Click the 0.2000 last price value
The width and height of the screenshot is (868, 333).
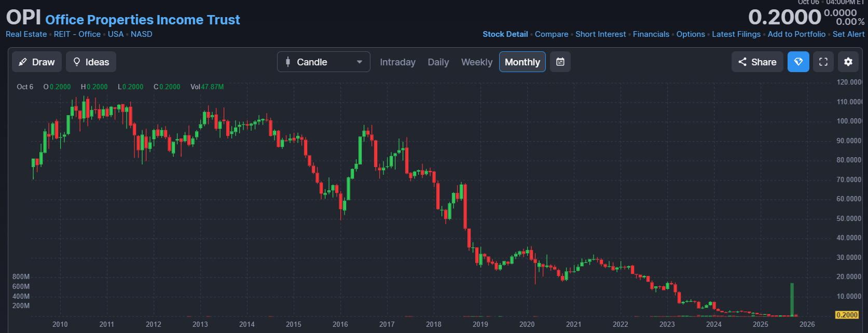(784, 18)
